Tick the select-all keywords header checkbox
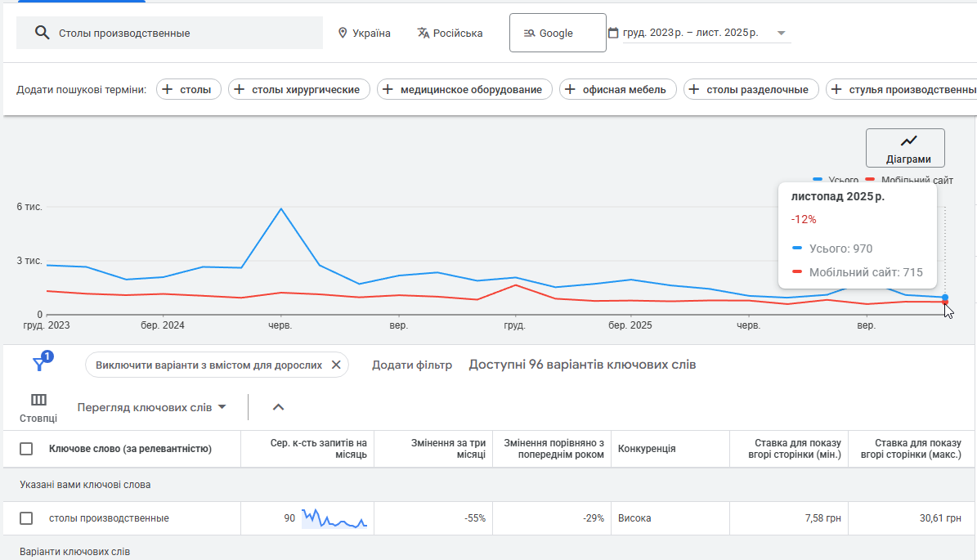 pyautogui.click(x=26, y=449)
